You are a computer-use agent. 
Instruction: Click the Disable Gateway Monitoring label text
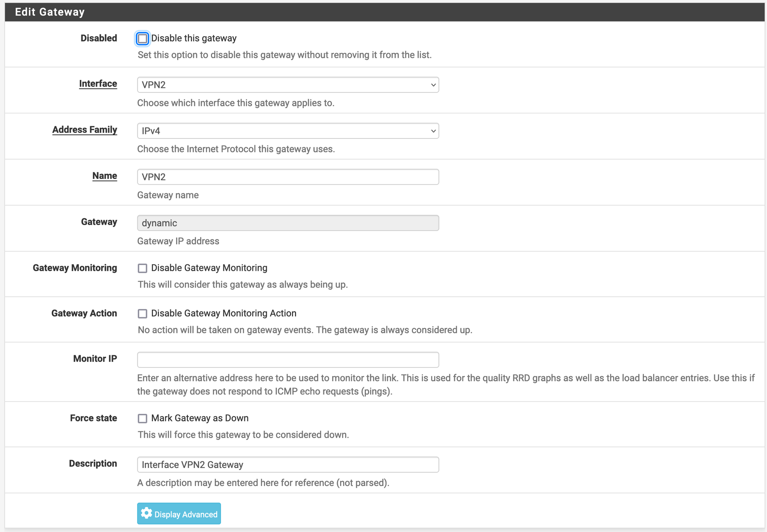click(209, 268)
